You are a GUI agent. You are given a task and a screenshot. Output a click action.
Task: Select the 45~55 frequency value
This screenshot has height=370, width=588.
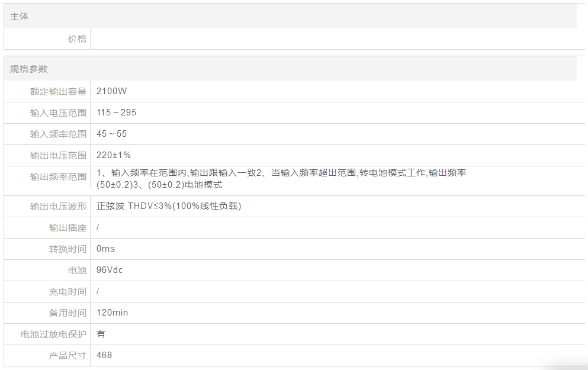pyautogui.click(x=111, y=134)
